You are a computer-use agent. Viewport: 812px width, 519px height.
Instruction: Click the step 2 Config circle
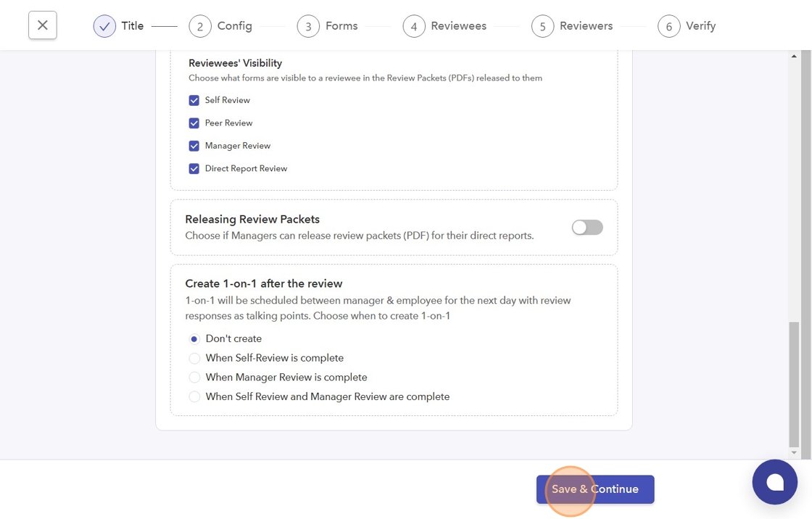tap(200, 27)
